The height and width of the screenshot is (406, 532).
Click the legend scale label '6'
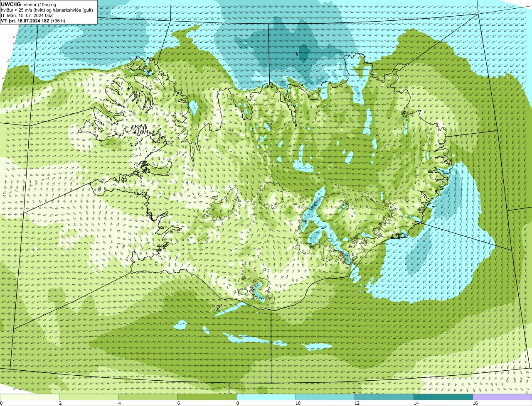click(178, 403)
